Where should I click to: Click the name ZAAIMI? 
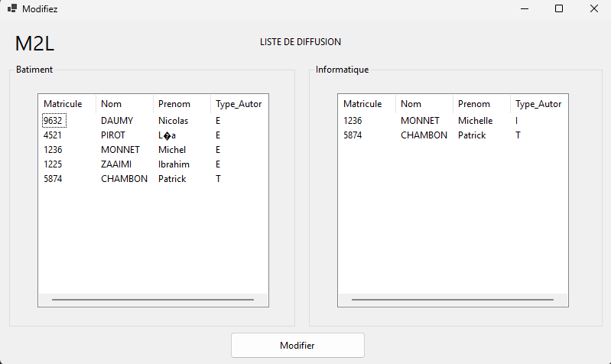pyautogui.click(x=116, y=164)
